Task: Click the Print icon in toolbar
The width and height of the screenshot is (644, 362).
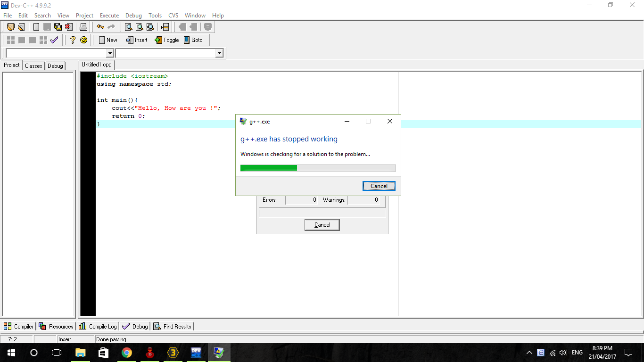Action: [x=83, y=27]
